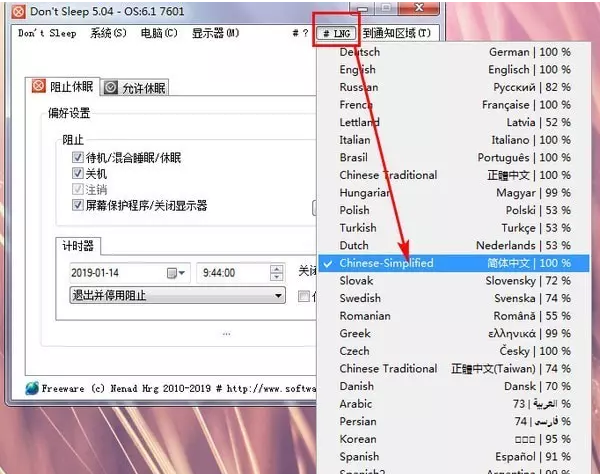This screenshot has height=474, width=602.
Task: Uncheck the 关机 checkbox
Action: click(x=78, y=173)
